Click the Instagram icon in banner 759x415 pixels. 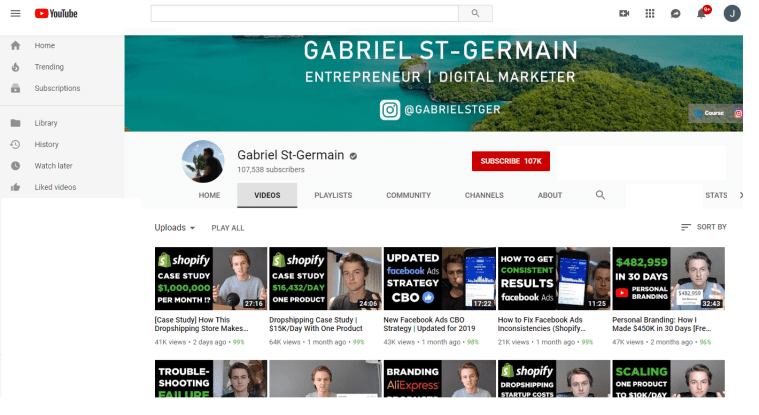[390, 110]
